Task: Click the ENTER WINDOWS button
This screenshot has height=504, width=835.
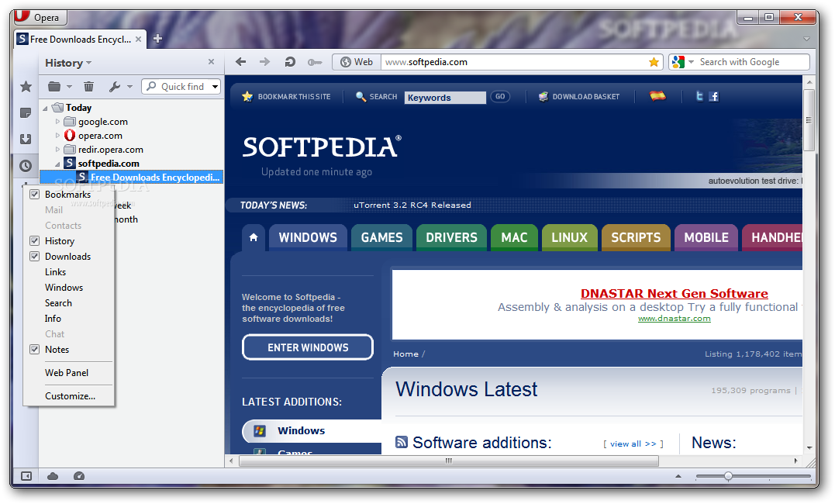Action: coord(308,347)
